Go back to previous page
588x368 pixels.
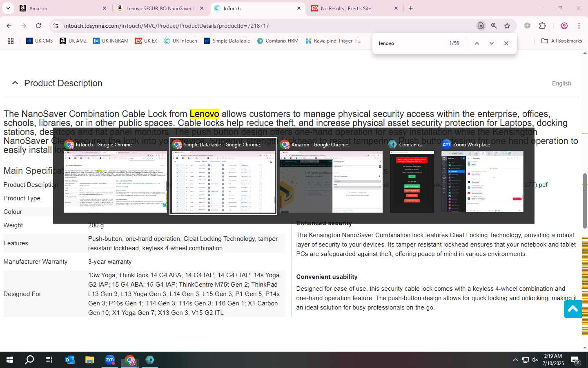tap(9, 26)
